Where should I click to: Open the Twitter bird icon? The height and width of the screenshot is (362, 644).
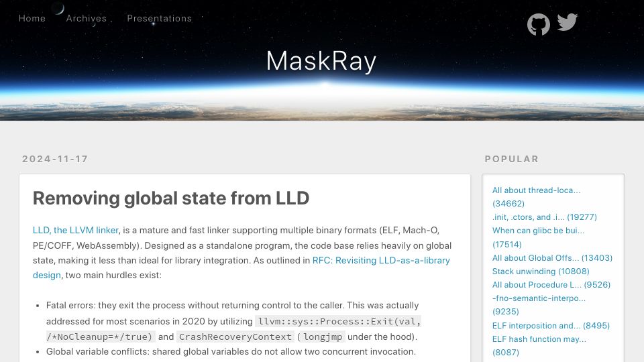(x=568, y=22)
